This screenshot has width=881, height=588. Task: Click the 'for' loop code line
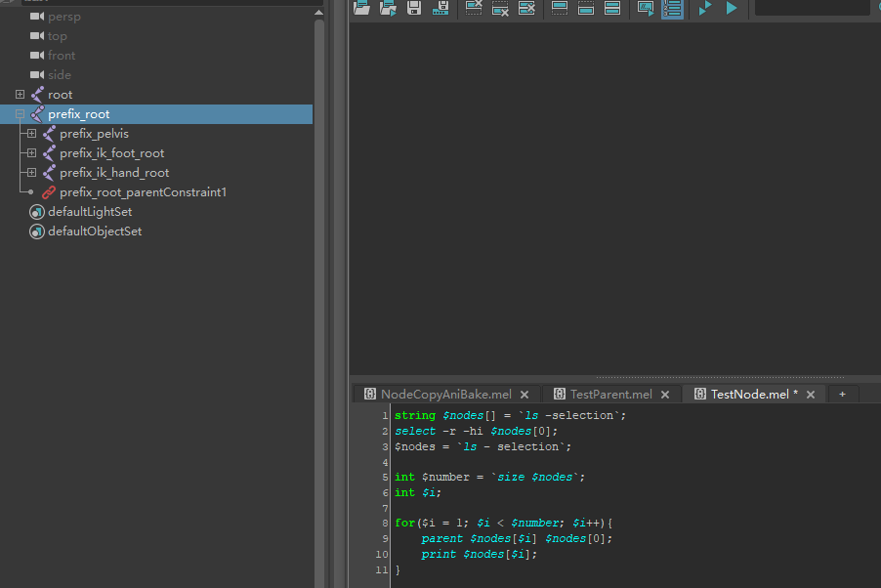(503, 523)
